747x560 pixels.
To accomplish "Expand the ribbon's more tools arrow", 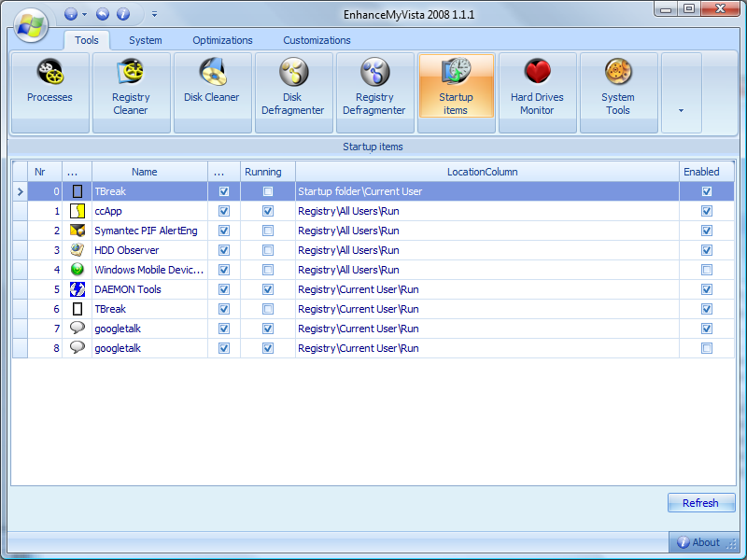I will coord(682,92).
